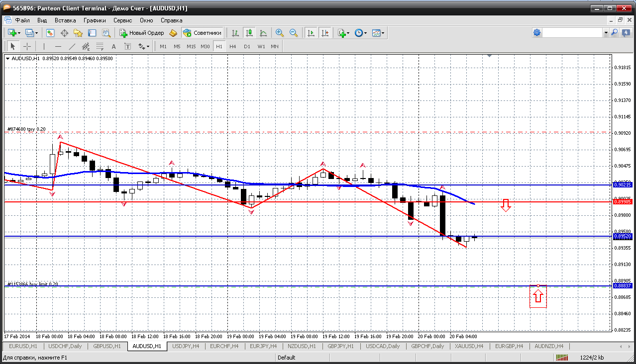Click the search input field

572,33
